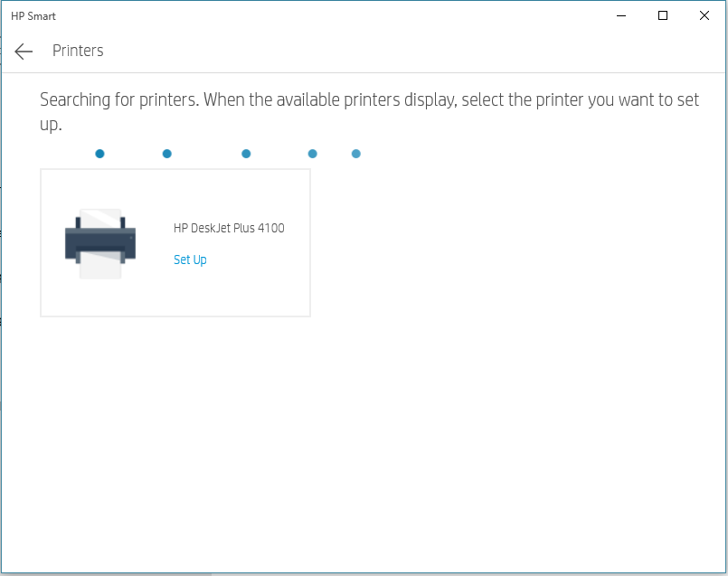Close the HP Smart window

tap(704, 15)
